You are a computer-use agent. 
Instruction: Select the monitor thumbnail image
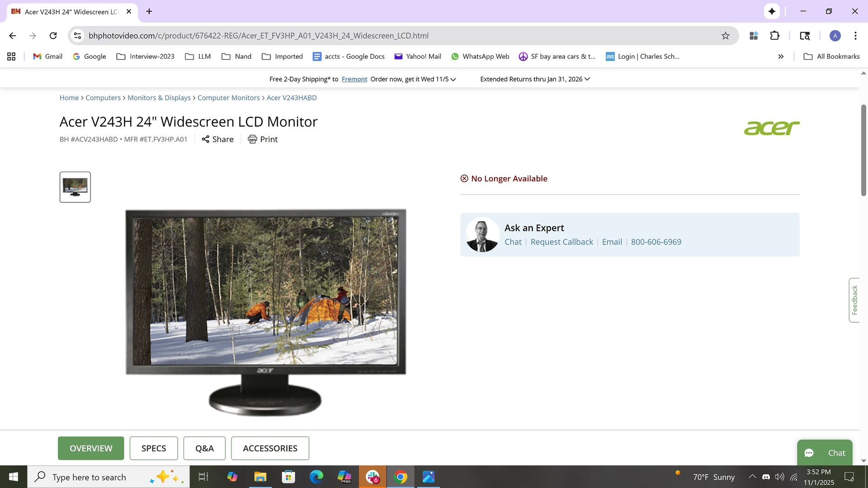coord(75,187)
